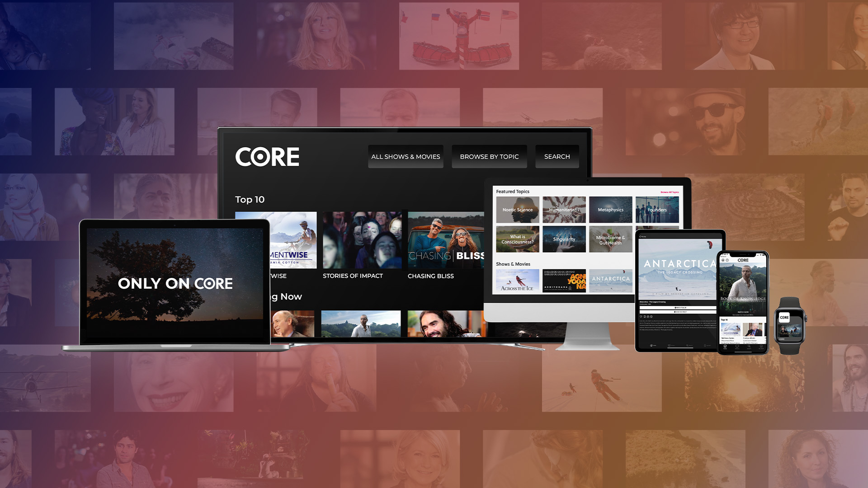868x488 pixels.
Task: Tap the Library TV icon on phone
Action: [737, 346]
